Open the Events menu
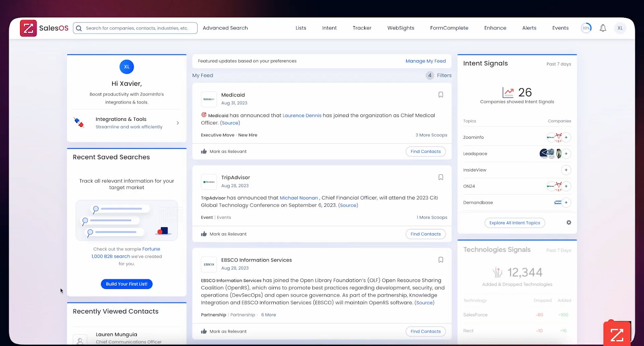This screenshot has height=346, width=644. [561, 28]
